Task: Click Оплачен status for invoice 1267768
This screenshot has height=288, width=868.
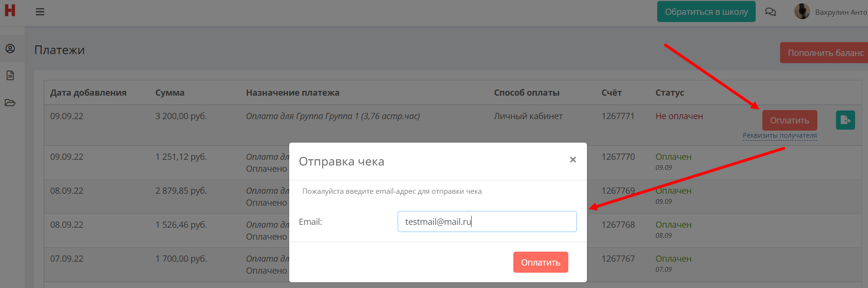Action: click(673, 224)
